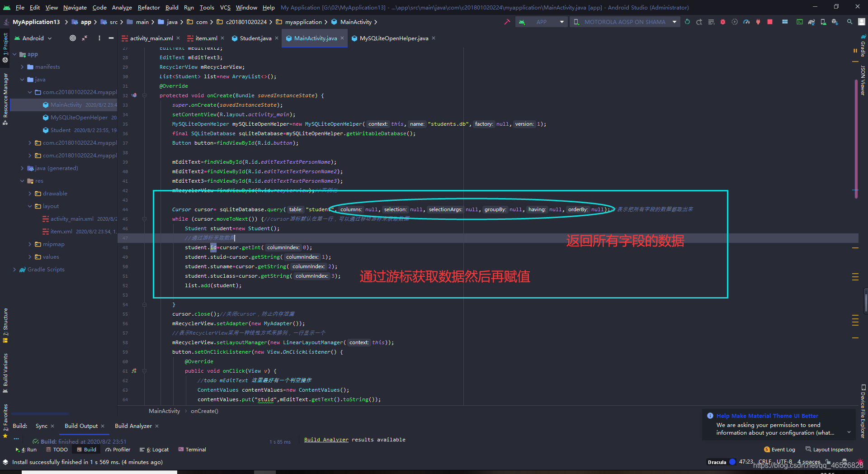The image size is (868, 474).
Task: Toggle the Device File Explorer window
Action: tap(863, 412)
